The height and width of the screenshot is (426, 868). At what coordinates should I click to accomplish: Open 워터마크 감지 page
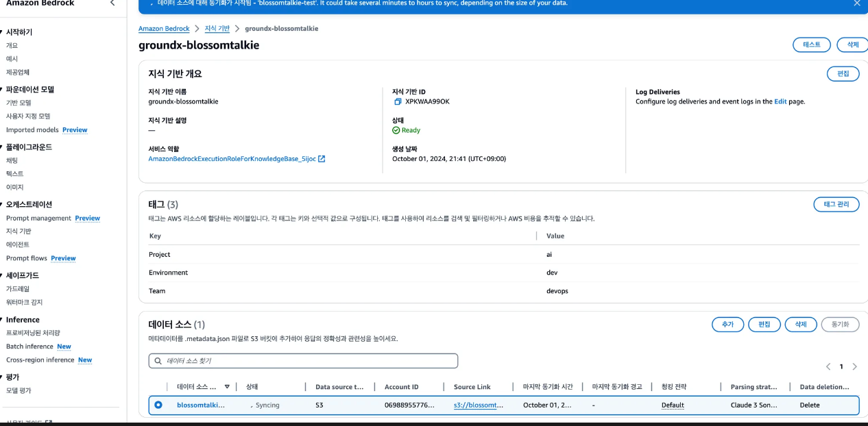pyautogui.click(x=25, y=302)
